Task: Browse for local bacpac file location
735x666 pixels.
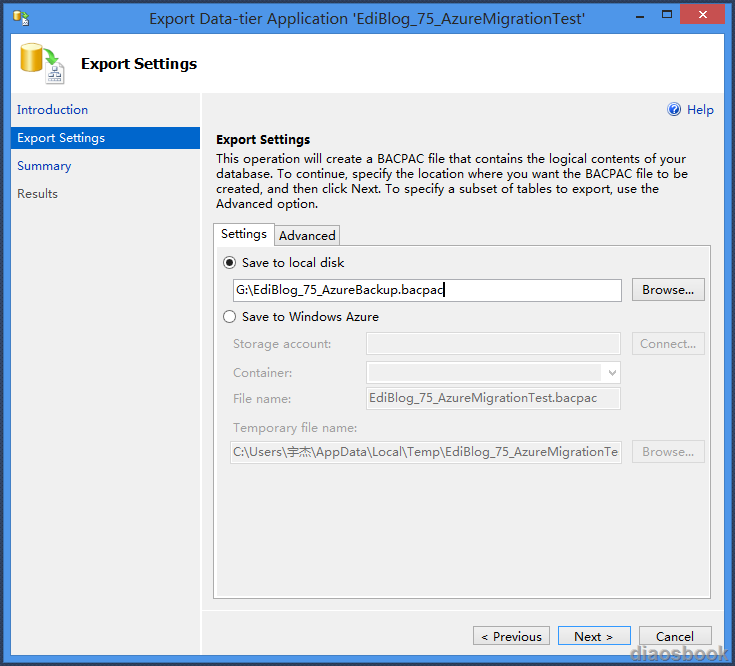Action: click(668, 290)
